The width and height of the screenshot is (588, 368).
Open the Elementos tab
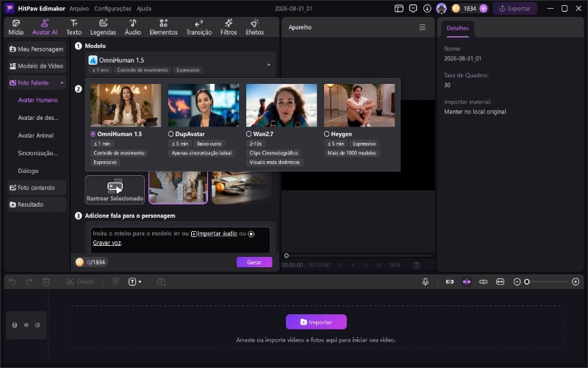pos(163,27)
